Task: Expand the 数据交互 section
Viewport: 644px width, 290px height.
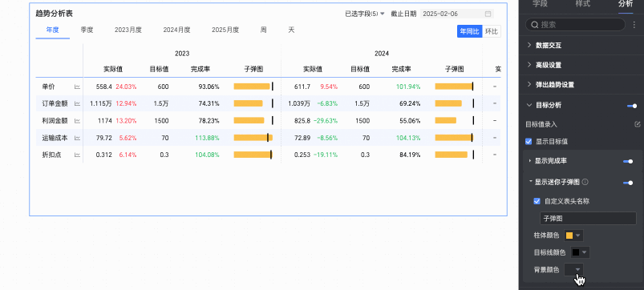Action: [529, 46]
